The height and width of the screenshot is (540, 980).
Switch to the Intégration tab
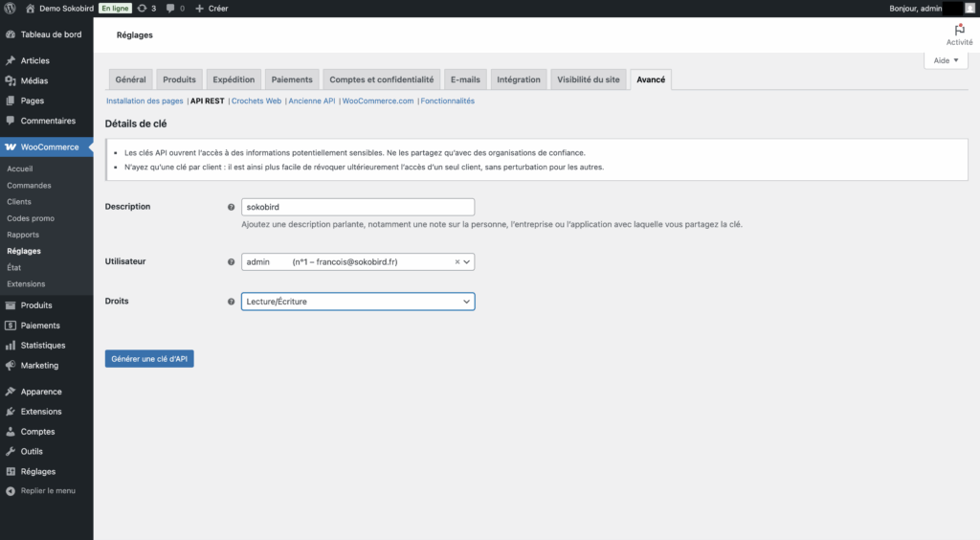[519, 79]
